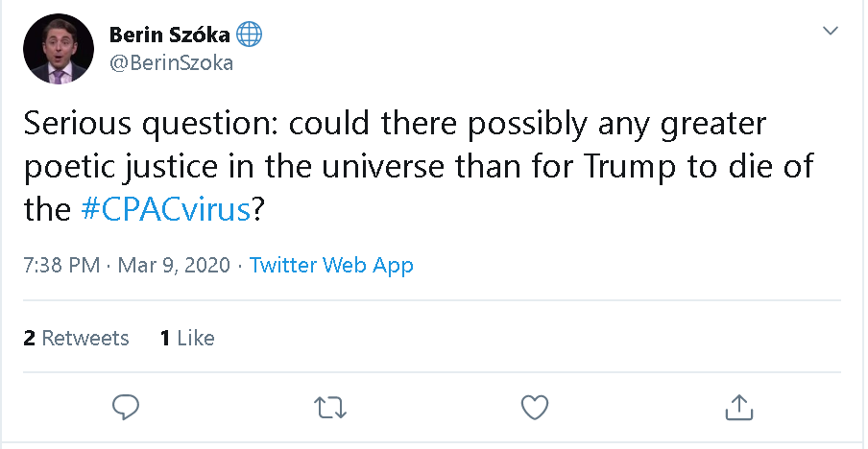Retweet using the retweet arrows icon
The width and height of the screenshot is (868, 449).
330,407
